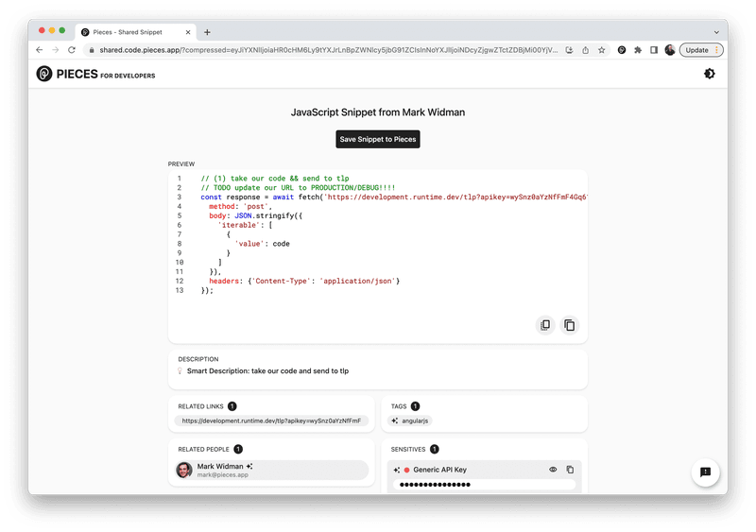Open the Pieces browser extension icon
This screenshot has height=532, width=756.
click(622, 50)
